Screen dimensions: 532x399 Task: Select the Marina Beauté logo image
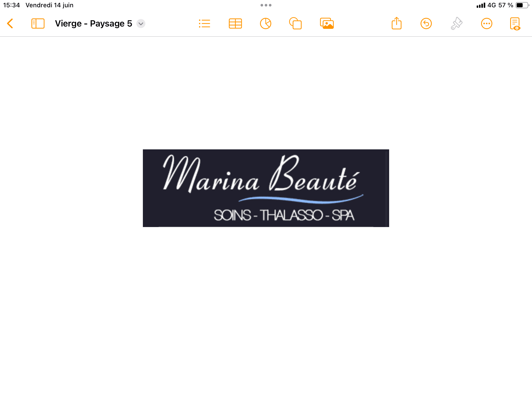point(266,188)
